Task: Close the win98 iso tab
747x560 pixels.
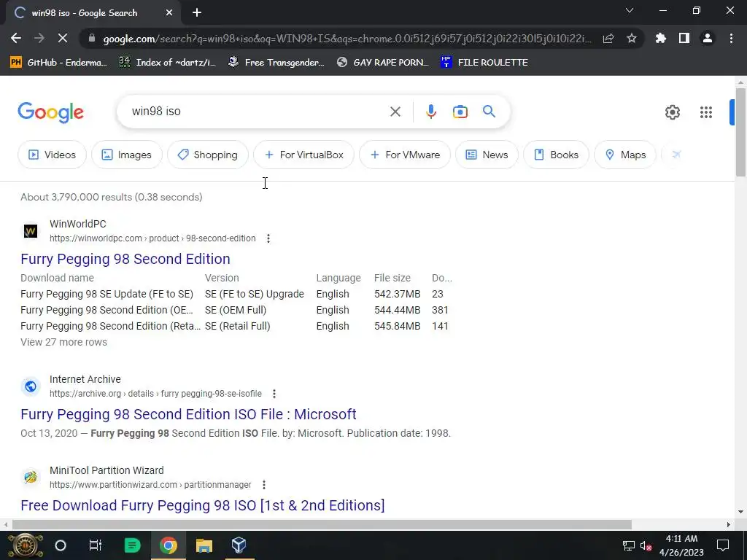Action: click(x=169, y=13)
